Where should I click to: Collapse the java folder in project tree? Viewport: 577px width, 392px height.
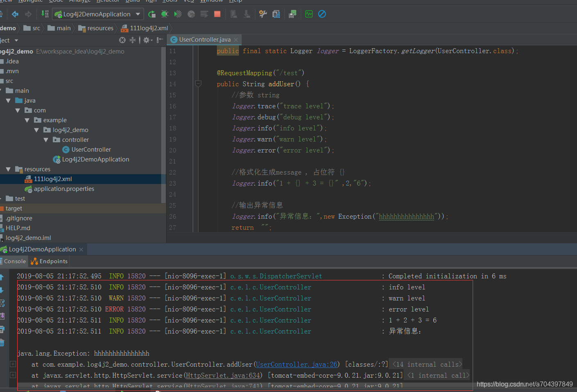click(8, 101)
